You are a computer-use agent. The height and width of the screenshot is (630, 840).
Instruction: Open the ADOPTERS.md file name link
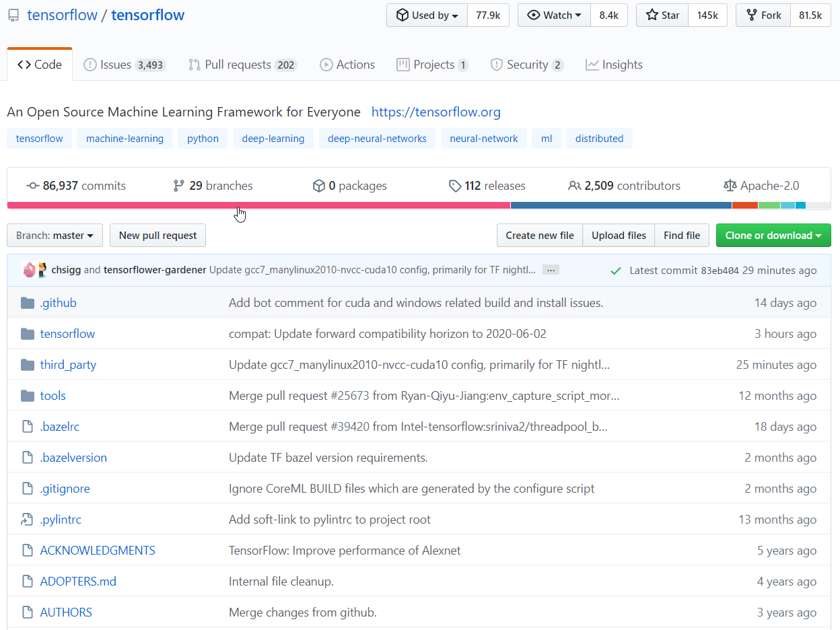tap(78, 582)
